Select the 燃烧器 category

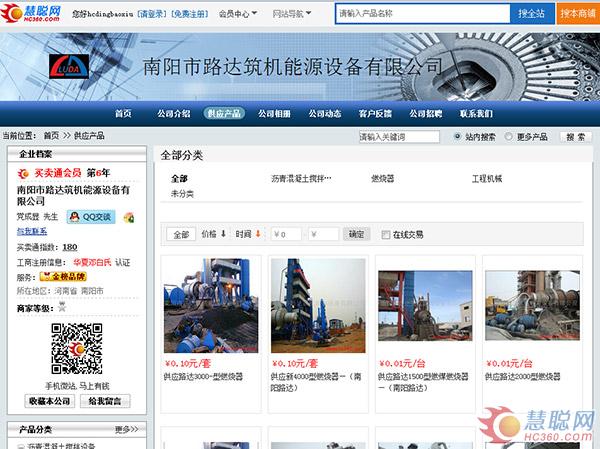pos(383,178)
